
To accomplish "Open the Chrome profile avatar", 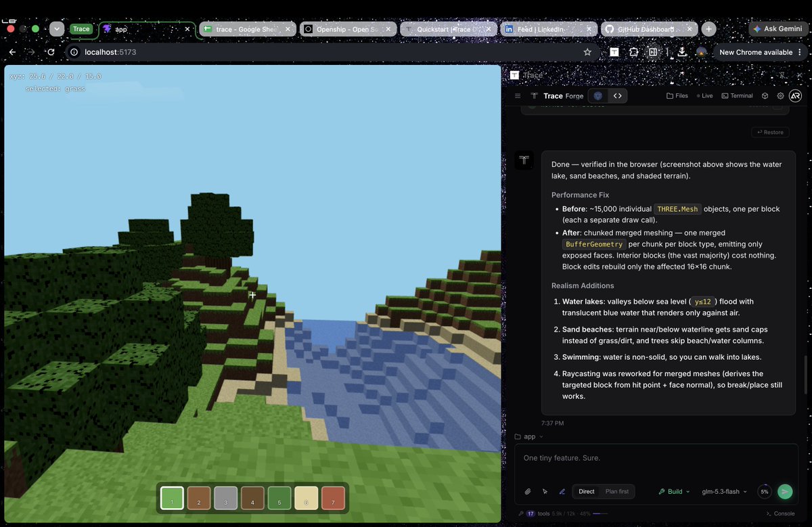I will pyautogui.click(x=702, y=52).
